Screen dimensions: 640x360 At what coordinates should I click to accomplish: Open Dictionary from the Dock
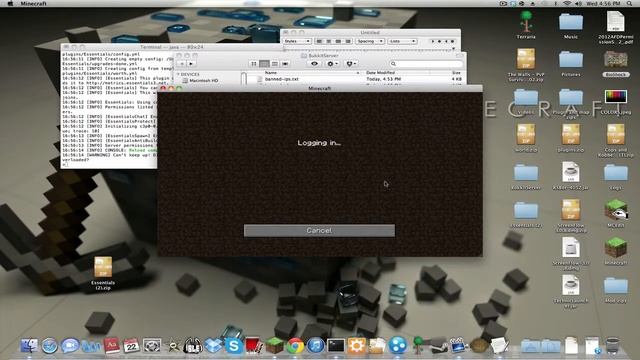point(111,346)
